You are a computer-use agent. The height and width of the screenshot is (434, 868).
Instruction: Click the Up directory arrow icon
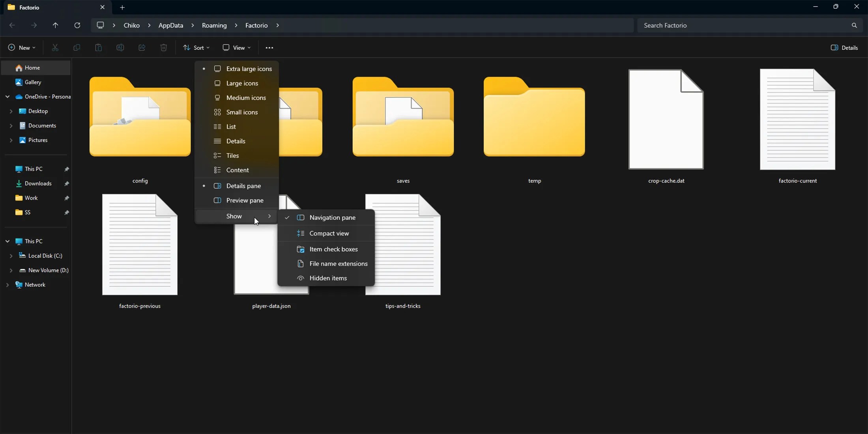tap(55, 25)
